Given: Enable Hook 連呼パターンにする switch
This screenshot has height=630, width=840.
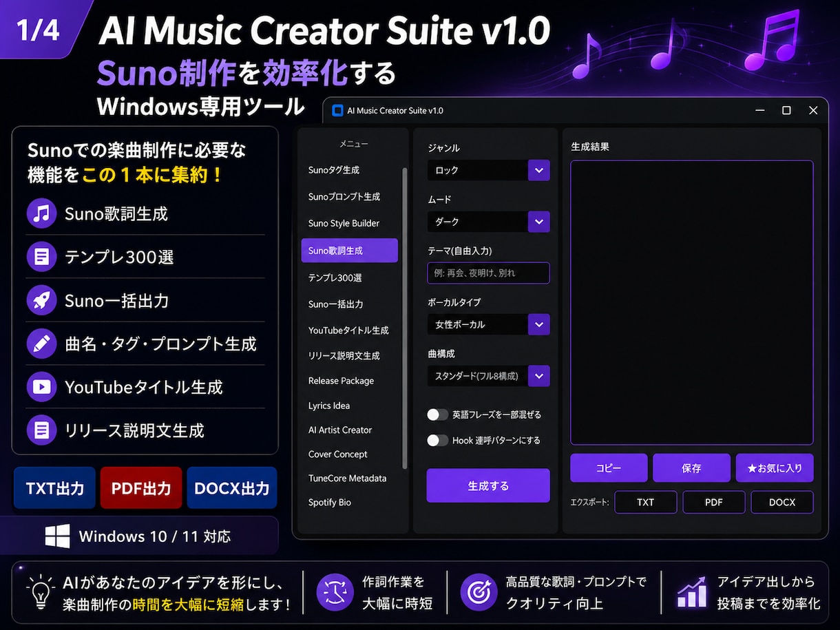Looking at the screenshot, I should click(438, 440).
